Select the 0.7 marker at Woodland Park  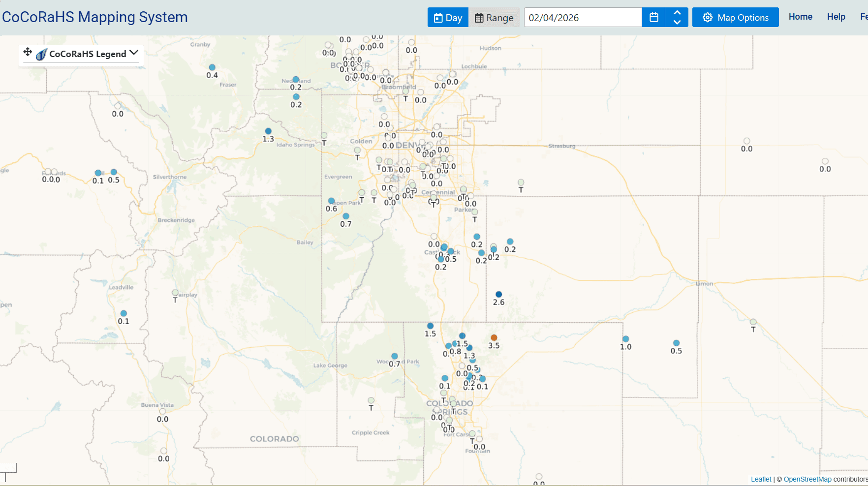tap(395, 356)
